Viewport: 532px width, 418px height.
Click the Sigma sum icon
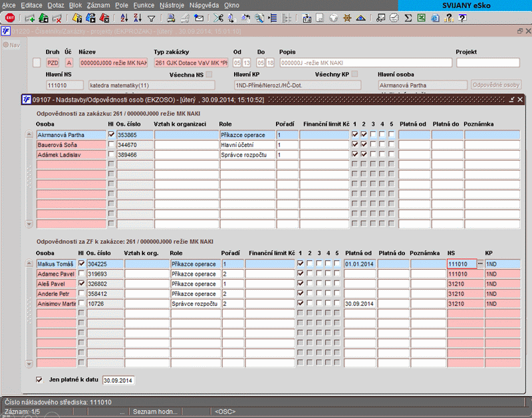(408, 18)
